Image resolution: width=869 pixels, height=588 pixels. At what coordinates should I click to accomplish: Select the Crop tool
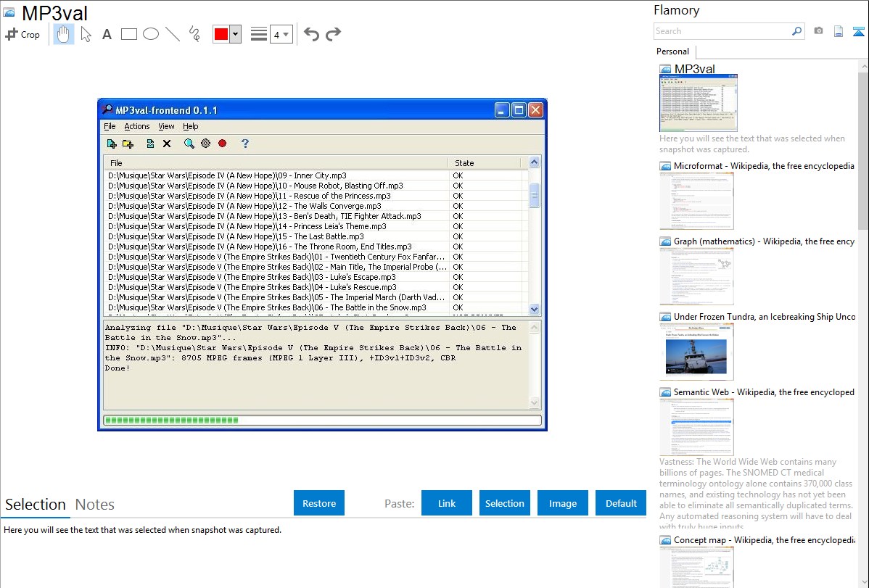click(x=22, y=34)
